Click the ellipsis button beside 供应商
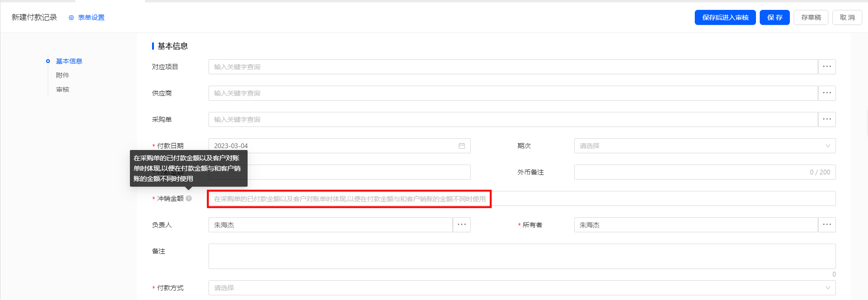 click(827, 93)
